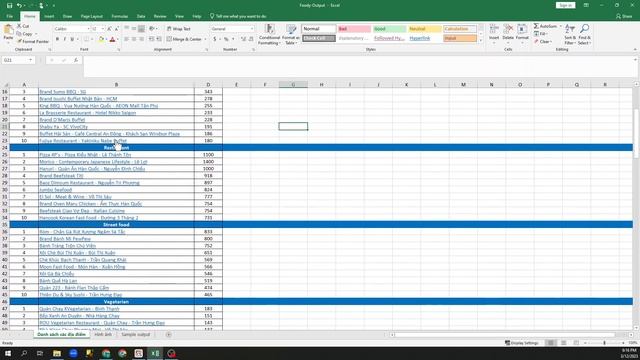640x360 pixels.
Task: Switch to the Insert tab
Action: (x=49, y=16)
